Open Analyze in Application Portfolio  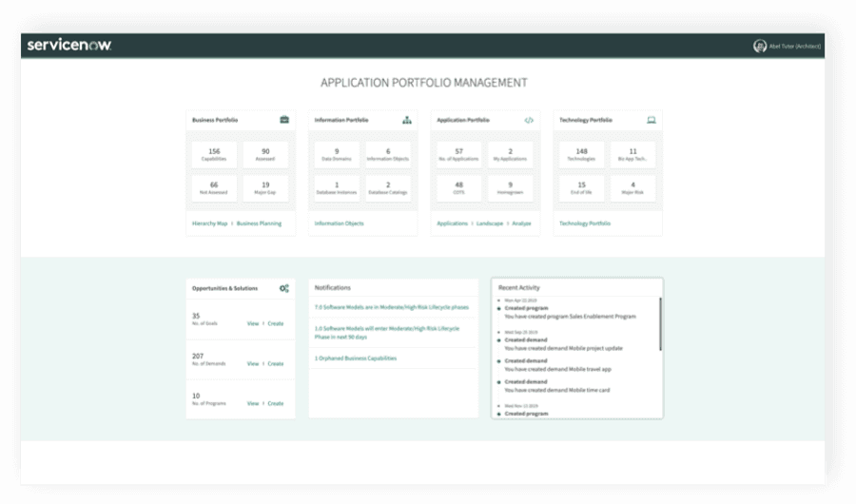click(522, 223)
